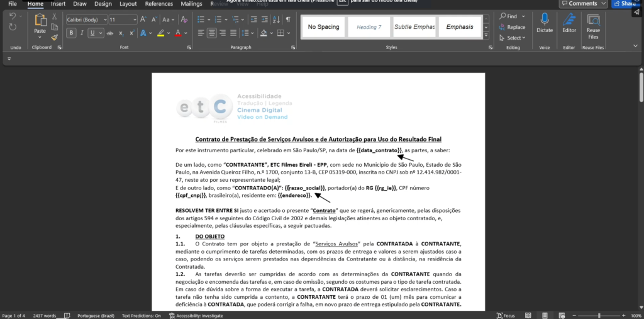
Task: Toggle Bold formatting
Action: [x=71, y=33]
